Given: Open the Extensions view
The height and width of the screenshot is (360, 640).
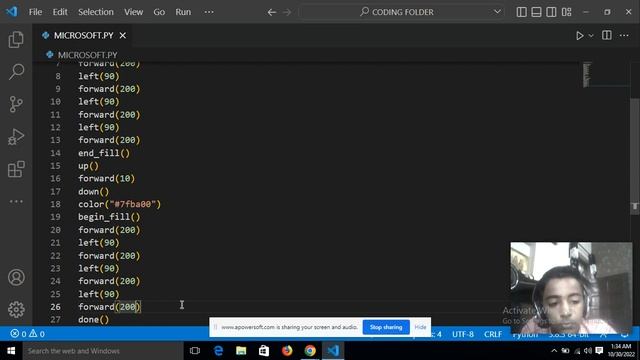Looking at the screenshot, I should tap(16, 169).
